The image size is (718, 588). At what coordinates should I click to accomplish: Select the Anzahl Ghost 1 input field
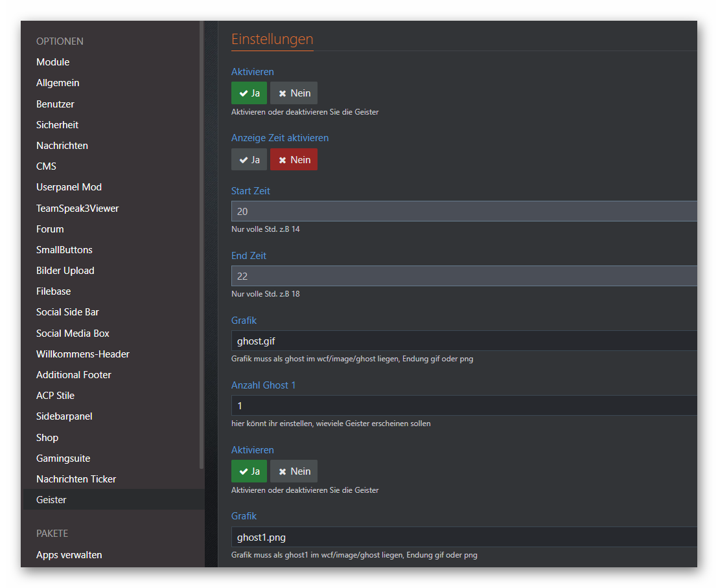click(x=463, y=406)
